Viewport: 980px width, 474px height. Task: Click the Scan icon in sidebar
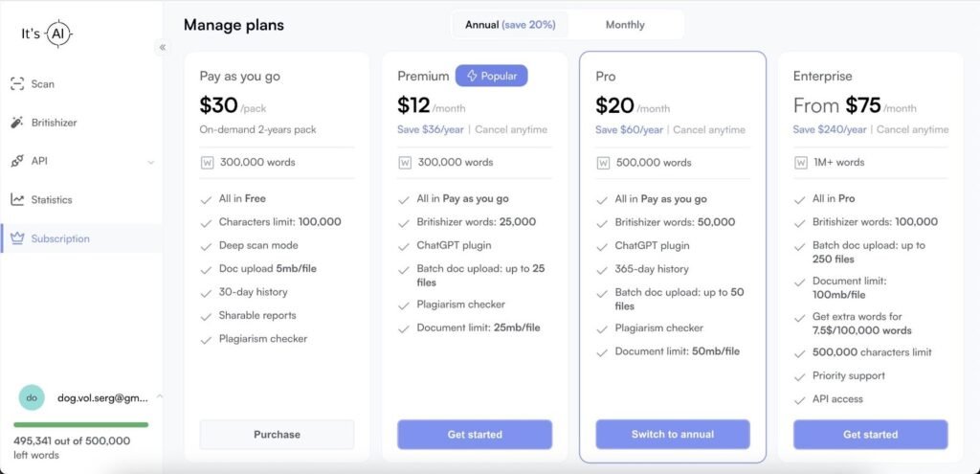[x=17, y=84]
